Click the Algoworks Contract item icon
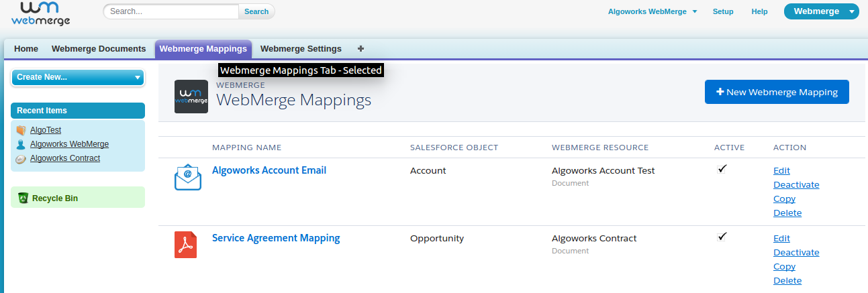The width and height of the screenshot is (868, 293). click(x=21, y=159)
